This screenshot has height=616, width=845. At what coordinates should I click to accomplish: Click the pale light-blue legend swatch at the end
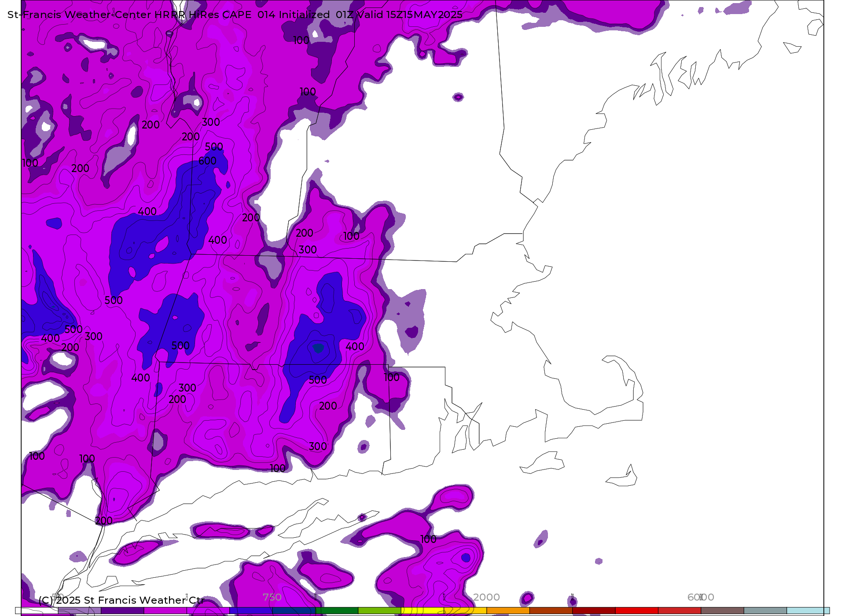click(x=808, y=611)
